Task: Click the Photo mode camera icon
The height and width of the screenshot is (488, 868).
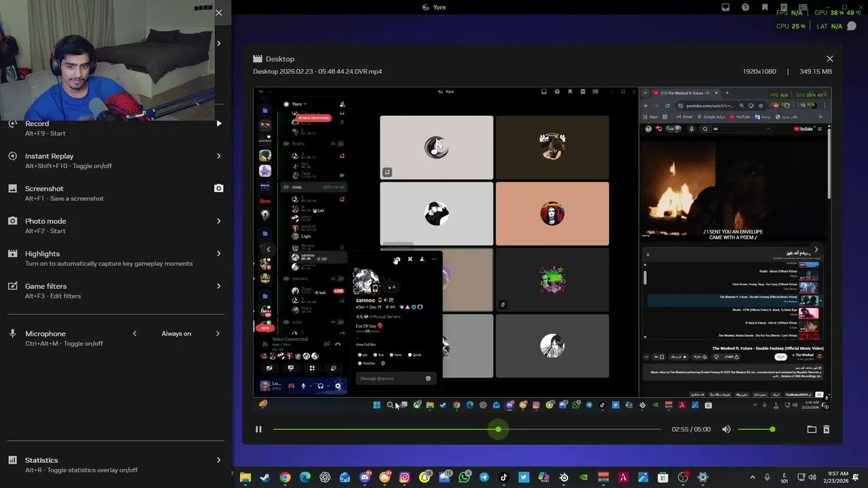Action: click(x=12, y=221)
